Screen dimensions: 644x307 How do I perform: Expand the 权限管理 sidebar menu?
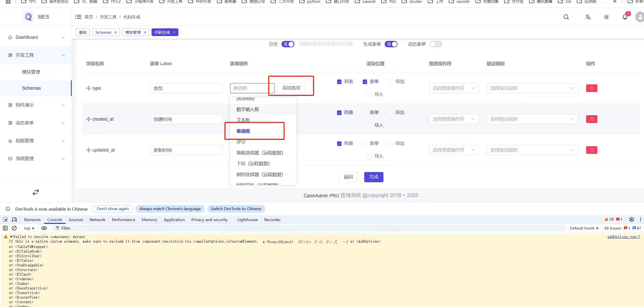point(36,141)
